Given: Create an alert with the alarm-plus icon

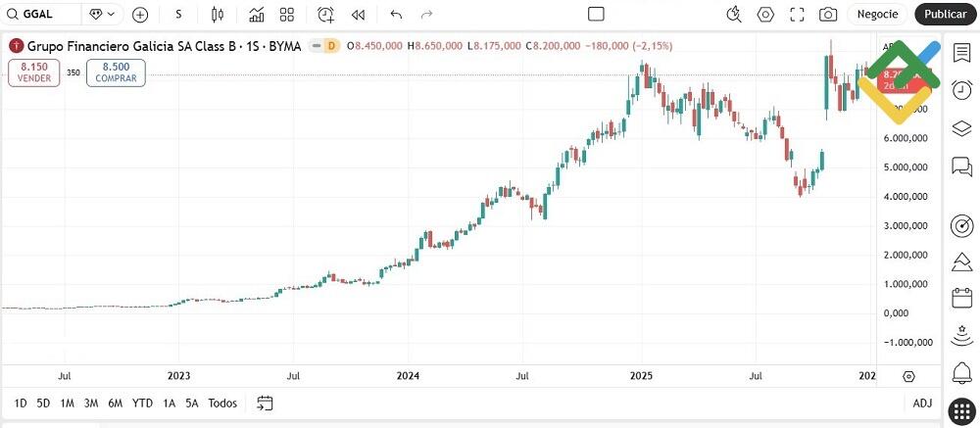Looking at the screenshot, I should click(325, 15).
